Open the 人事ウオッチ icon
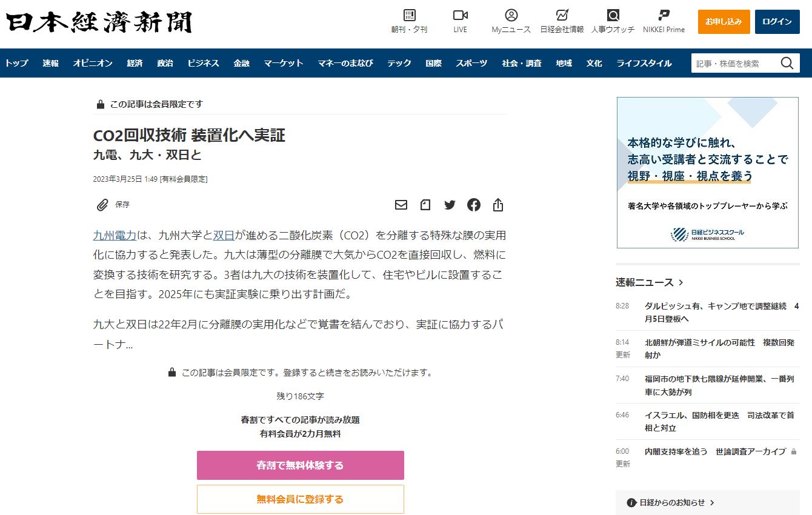Viewport: 812px width, 515px height. pyautogui.click(x=613, y=16)
